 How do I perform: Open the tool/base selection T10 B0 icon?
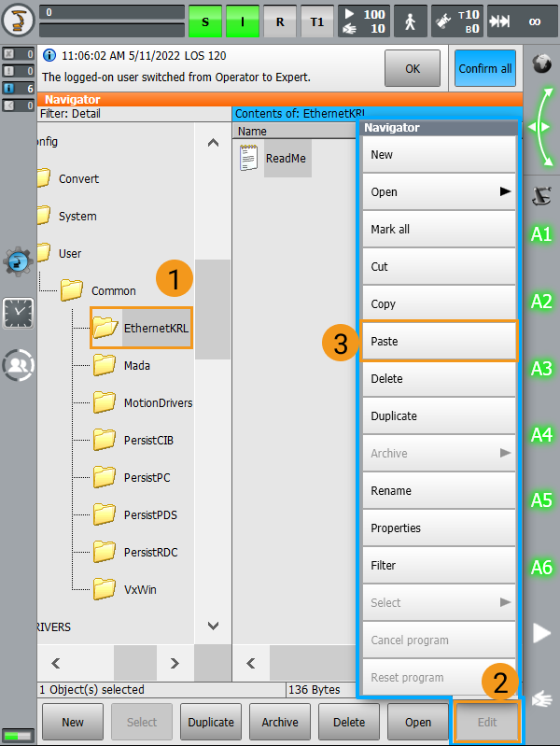457,21
